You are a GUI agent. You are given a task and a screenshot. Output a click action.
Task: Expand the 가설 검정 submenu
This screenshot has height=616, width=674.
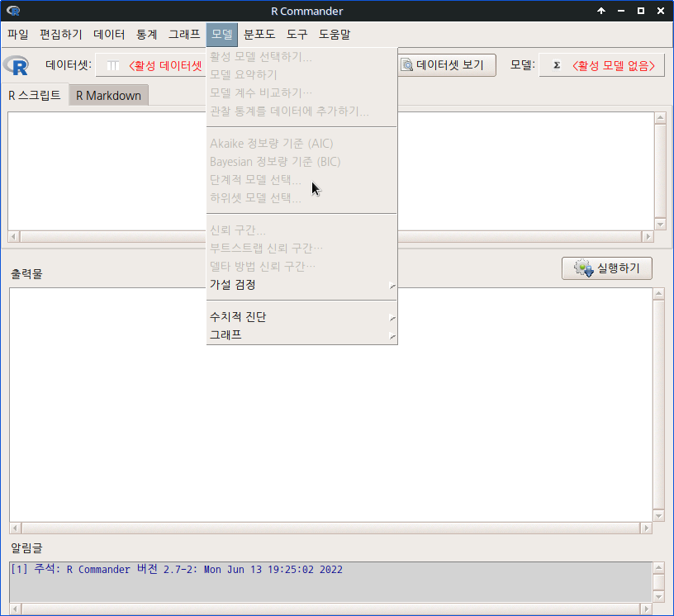pyautogui.click(x=301, y=285)
